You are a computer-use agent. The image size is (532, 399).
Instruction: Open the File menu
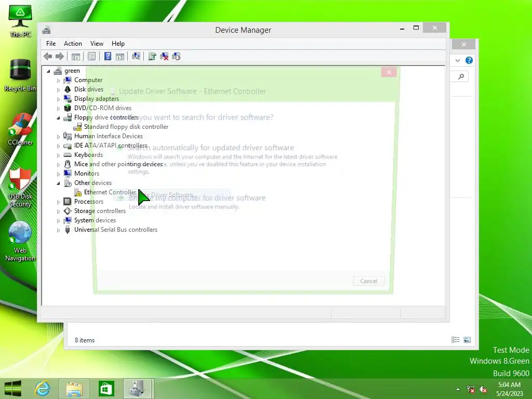pyautogui.click(x=51, y=44)
